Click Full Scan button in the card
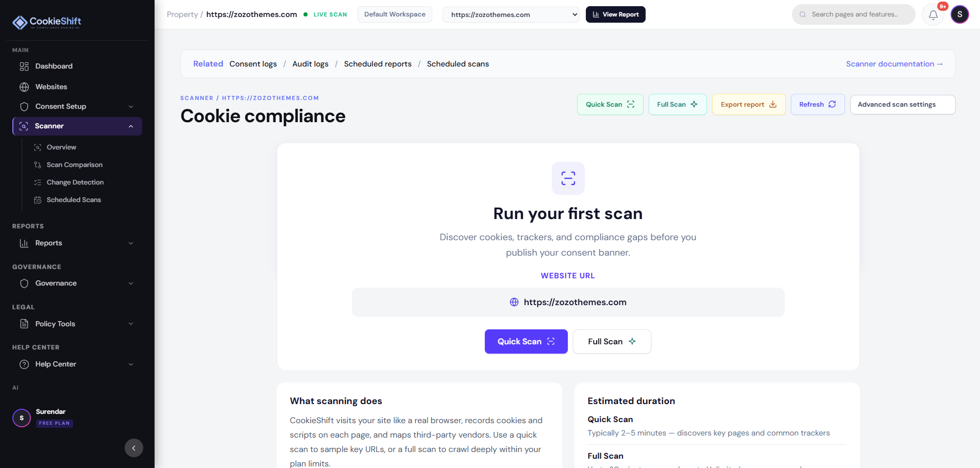The width and height of the screenshot is (980, 468). pyautogui.click(x=612, y=342)
